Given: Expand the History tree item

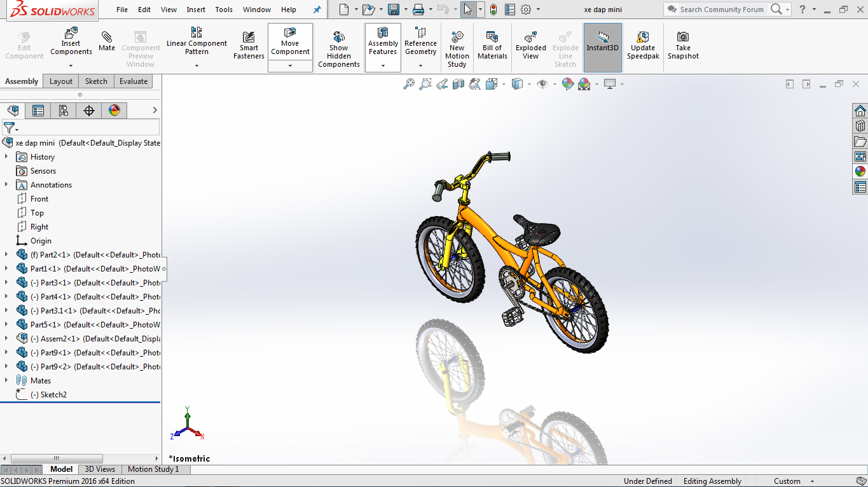Looking at the screenshot, I should point(6,156).
